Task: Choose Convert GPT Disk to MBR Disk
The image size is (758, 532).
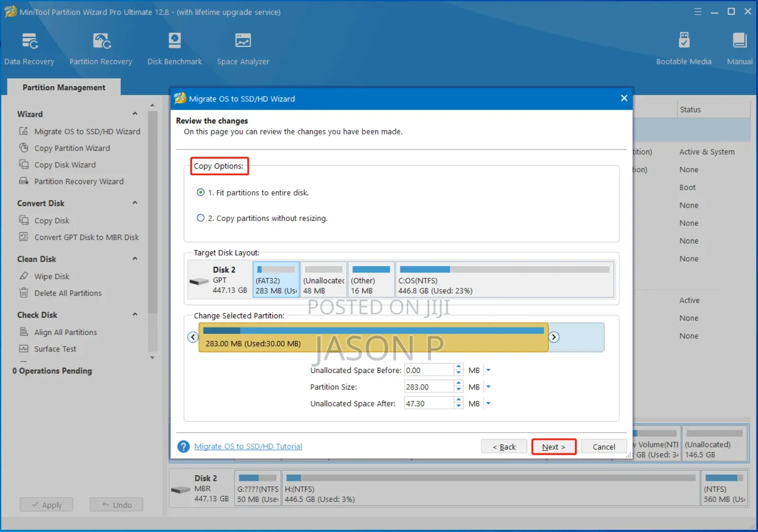Action: coord(87,237)
